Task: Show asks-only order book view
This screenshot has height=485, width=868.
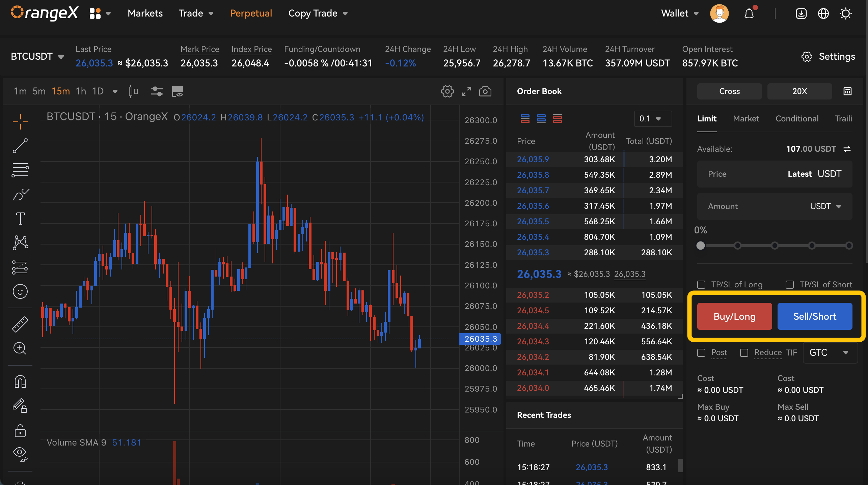Action: tap(558, 119)
